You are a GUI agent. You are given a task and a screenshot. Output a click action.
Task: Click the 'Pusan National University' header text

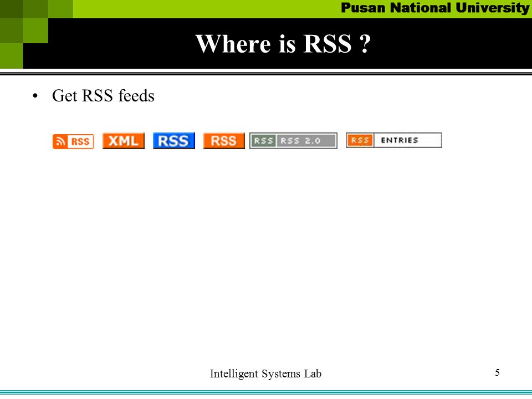point(435,8)
